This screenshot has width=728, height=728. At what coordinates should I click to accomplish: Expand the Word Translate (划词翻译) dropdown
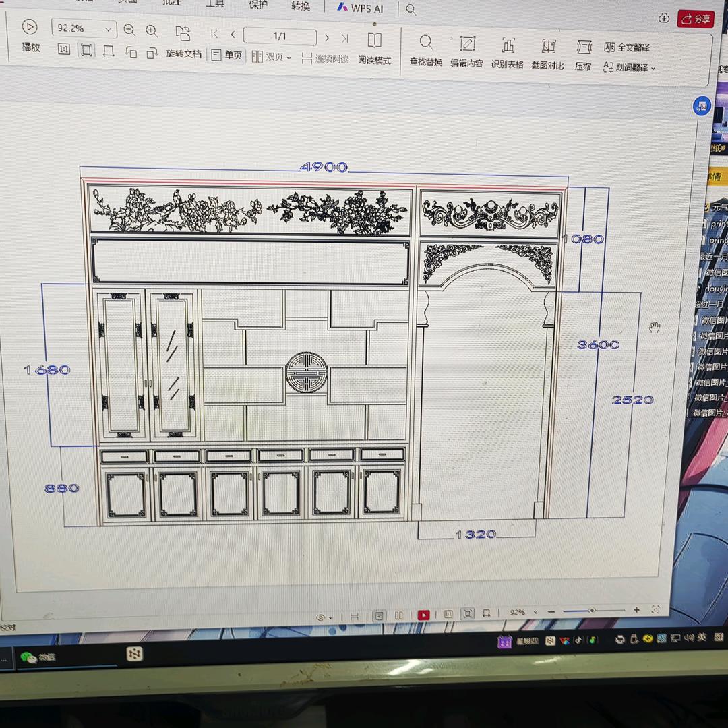630,67
